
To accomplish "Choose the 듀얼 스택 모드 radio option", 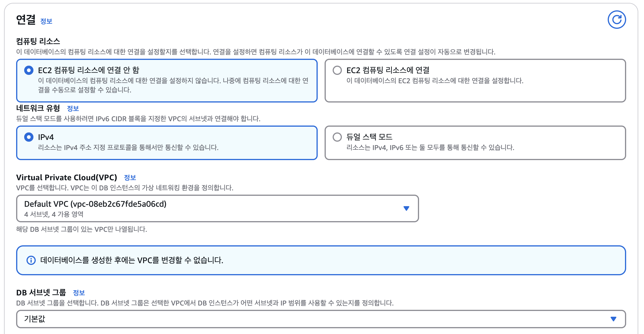I will pyautogui.click(x=337, y=137).
